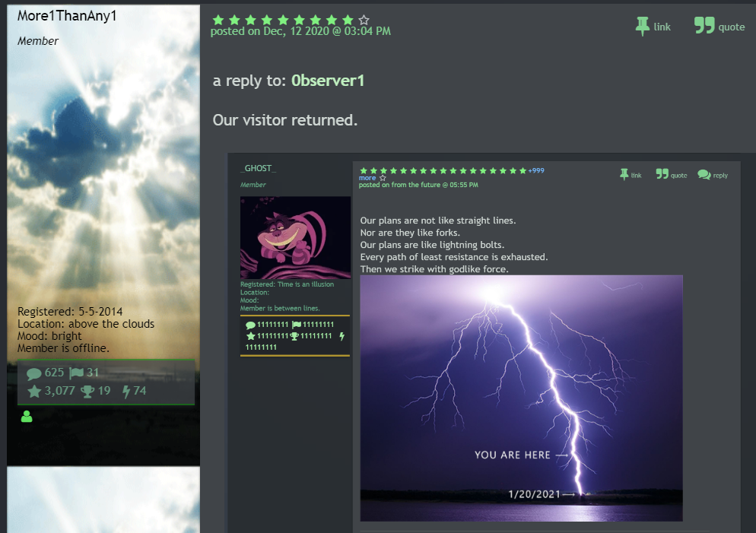Click line 'Our plans are like lightning bolts.'
The width and height of the screenshot is (756, 533).
[x=432, y=245]
